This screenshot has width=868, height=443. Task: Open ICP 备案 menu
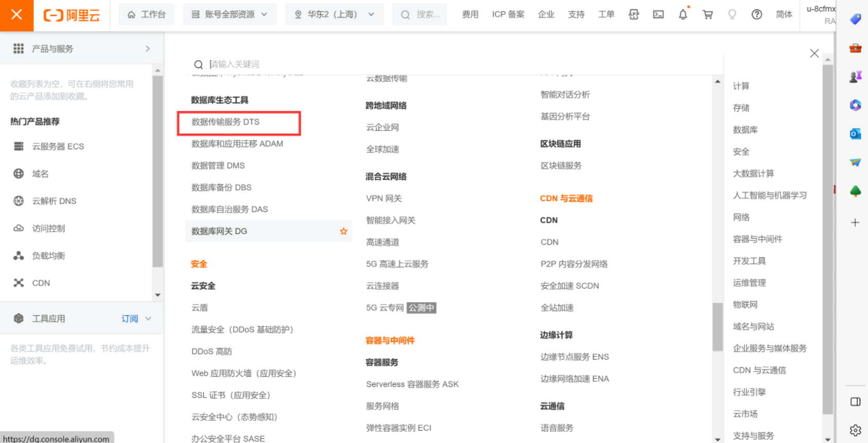tap(508, 14)
